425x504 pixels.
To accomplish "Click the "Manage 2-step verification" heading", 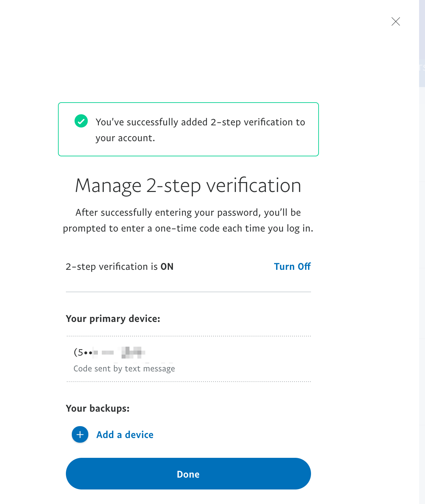I will click(x=188, y=185).
